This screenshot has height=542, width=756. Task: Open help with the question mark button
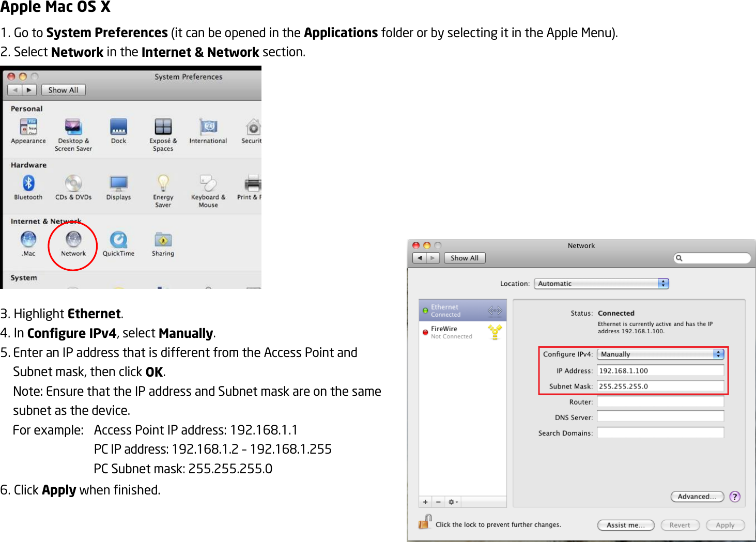coord(735,497)
